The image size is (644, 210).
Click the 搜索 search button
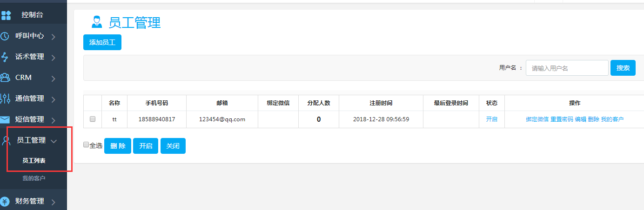tap(623, 68)
